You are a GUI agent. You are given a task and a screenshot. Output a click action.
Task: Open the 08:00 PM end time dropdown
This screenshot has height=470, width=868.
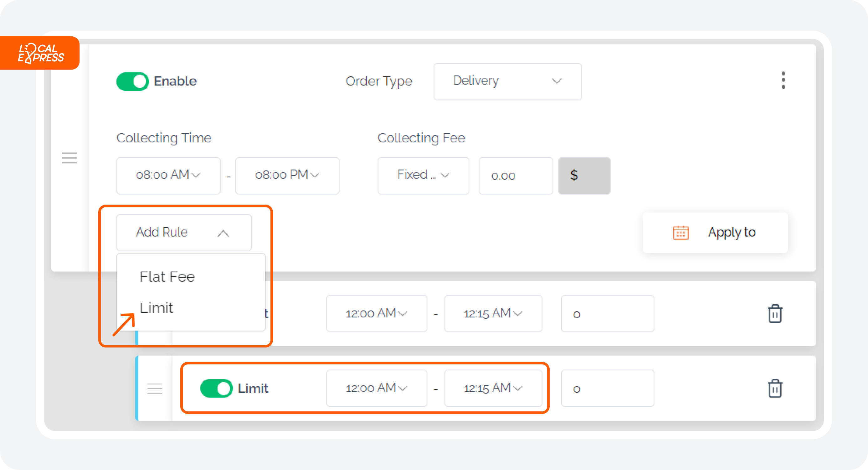tap(287, 175)
